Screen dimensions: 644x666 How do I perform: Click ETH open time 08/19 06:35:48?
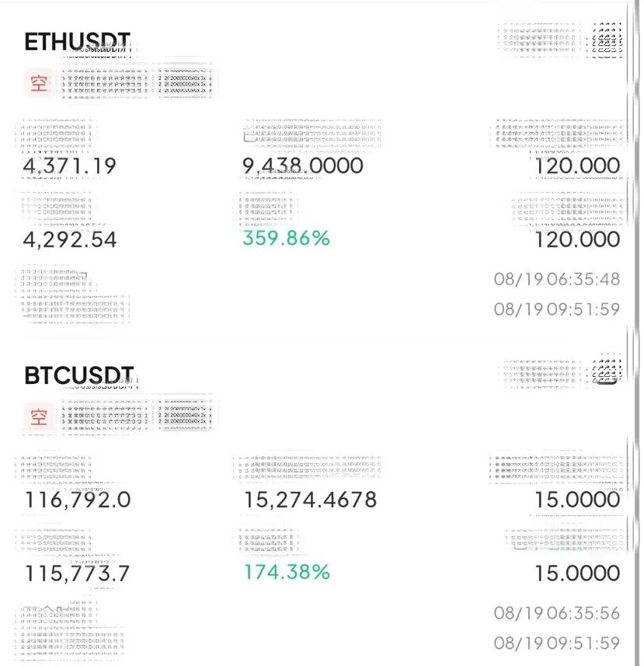coord(556,279)
